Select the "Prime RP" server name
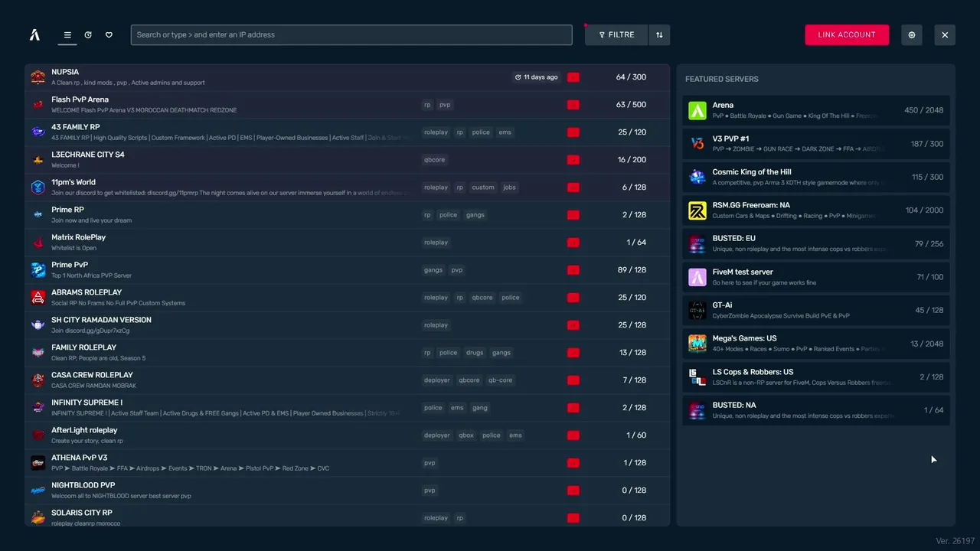The height and width of the screenshot is (551, 980). (68, 210)
